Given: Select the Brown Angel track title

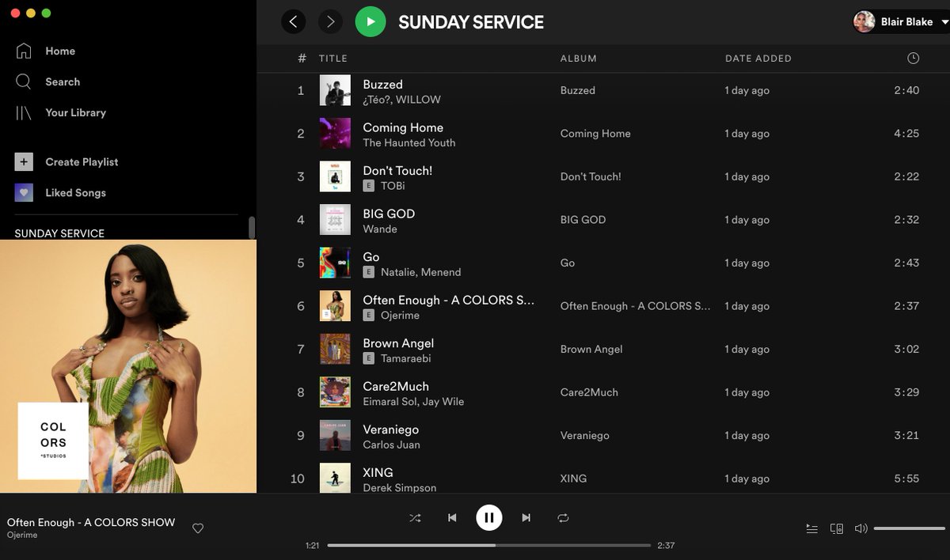Looking at the screenshot, I should pos(398,343).
